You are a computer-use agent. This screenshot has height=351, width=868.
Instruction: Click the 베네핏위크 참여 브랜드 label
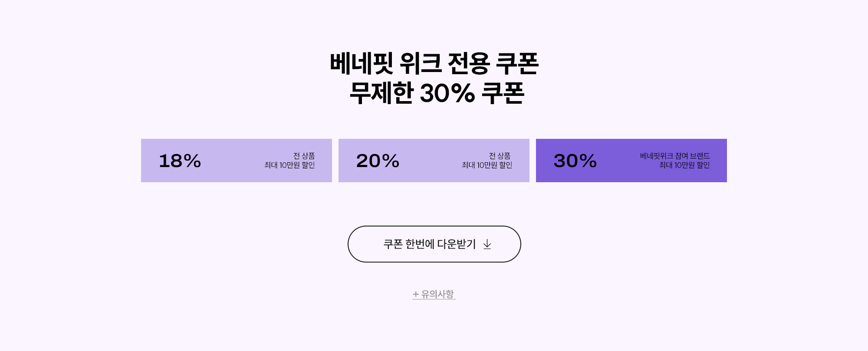click(x=675, y=156)
